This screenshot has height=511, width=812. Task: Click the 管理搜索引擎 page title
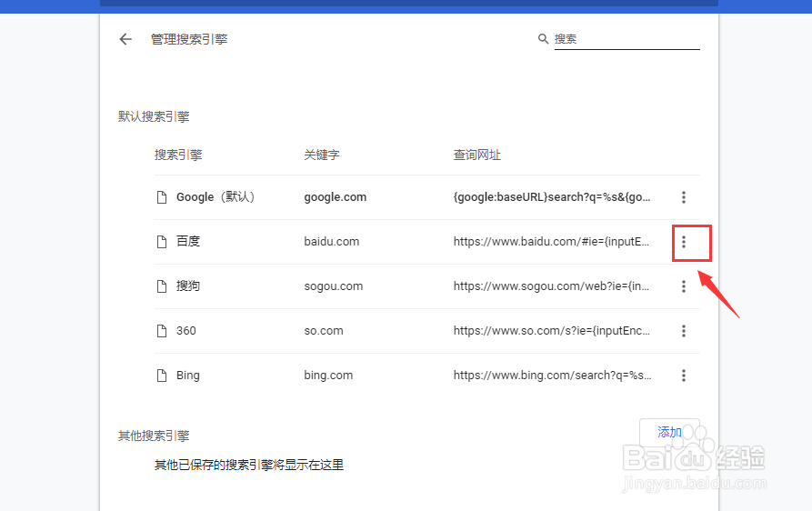point(189,39)
